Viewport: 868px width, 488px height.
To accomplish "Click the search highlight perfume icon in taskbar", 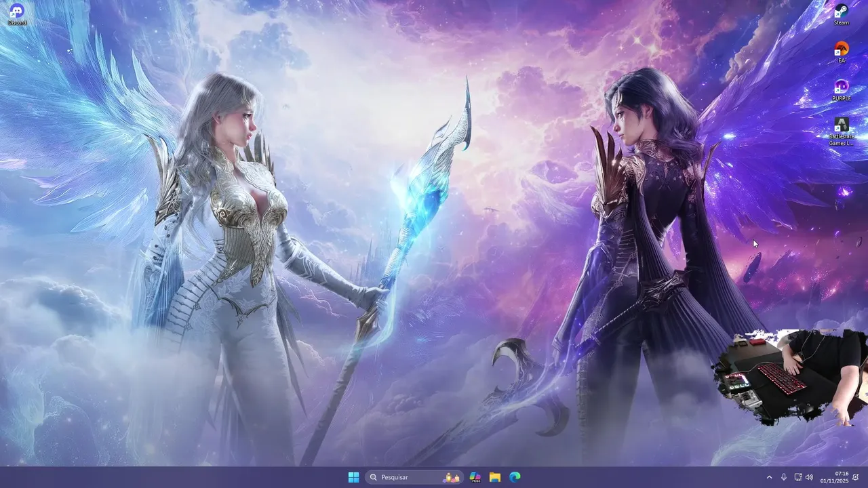I will (451, 477).
